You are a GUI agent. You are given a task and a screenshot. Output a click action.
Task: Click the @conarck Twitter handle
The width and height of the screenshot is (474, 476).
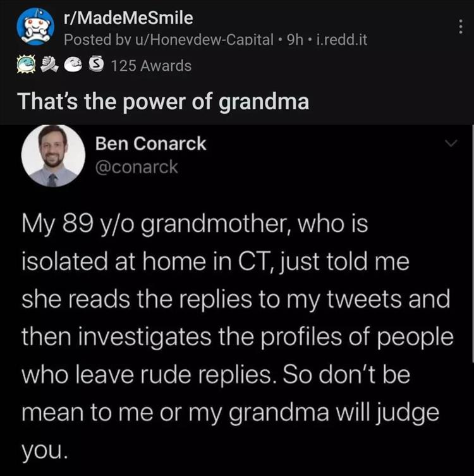point(137,167)
